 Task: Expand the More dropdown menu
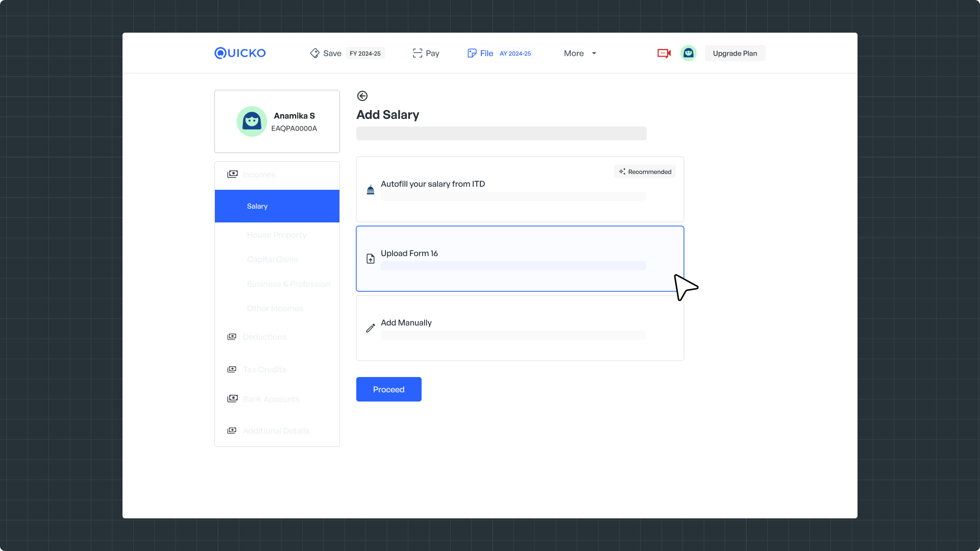(580, 53)
